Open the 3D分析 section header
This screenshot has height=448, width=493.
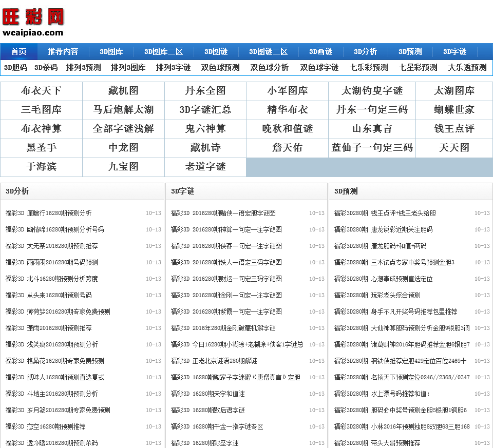tap(17, 191)
